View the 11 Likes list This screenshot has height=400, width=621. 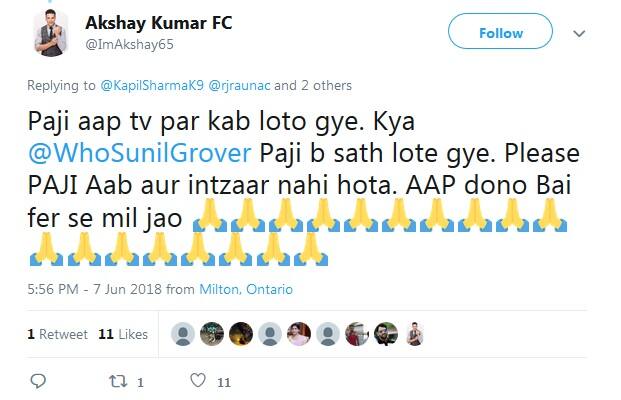(x=123, y=334)
